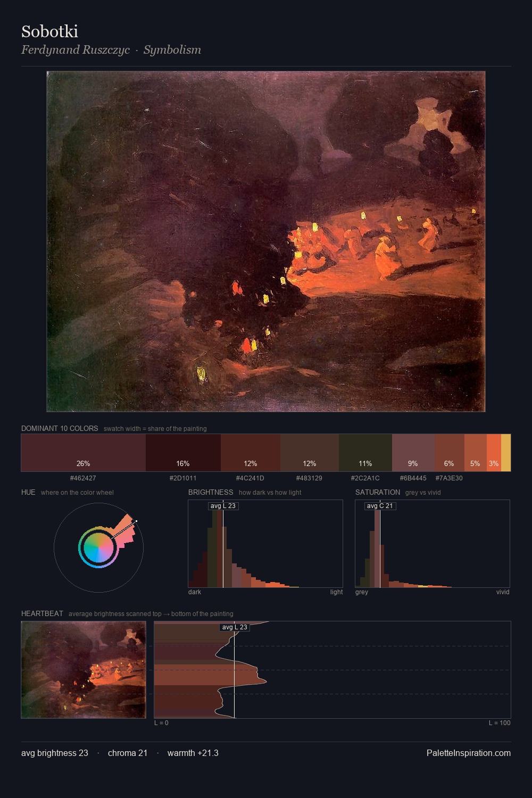
Task: Click the warmth +21.3 footer stat
Action: click(193, 753)
